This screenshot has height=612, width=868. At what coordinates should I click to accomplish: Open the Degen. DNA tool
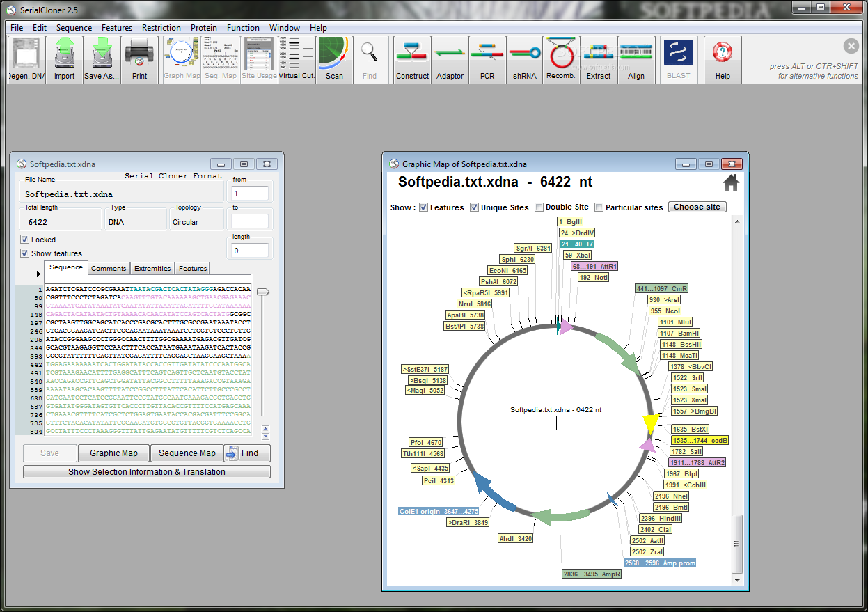click(26, 60)
